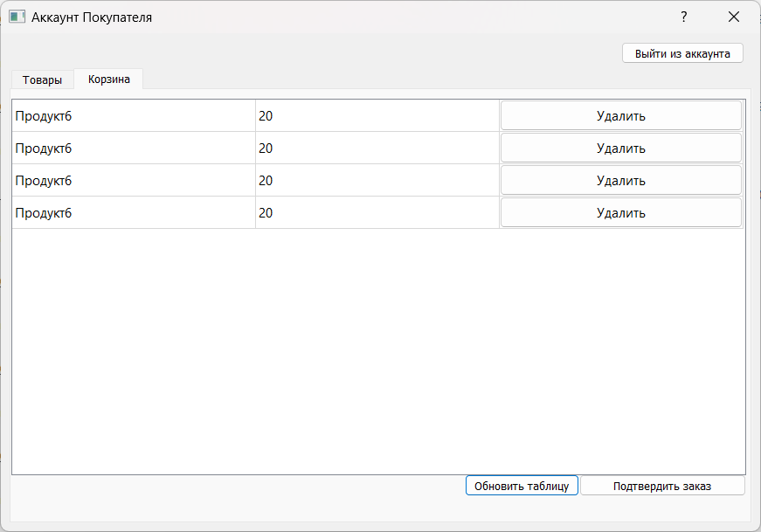Select the Корзина tab
761x532 pixels.
pos(108,79)
